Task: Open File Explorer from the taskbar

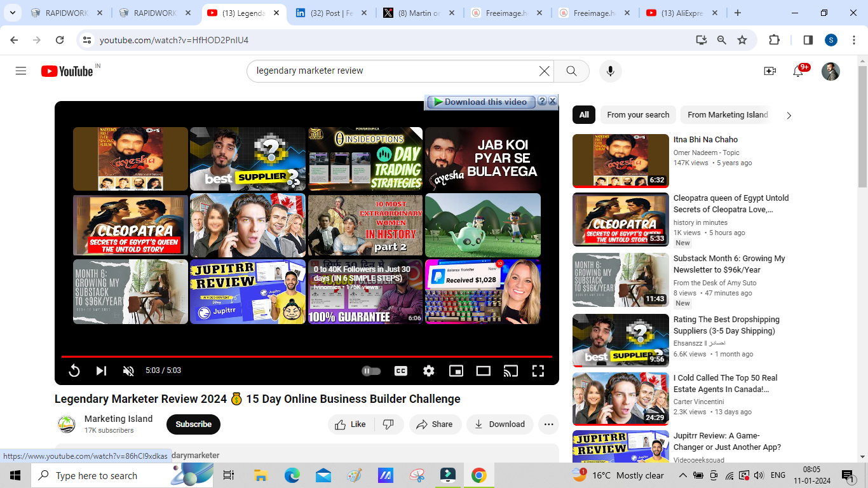Action: point(261,475)
